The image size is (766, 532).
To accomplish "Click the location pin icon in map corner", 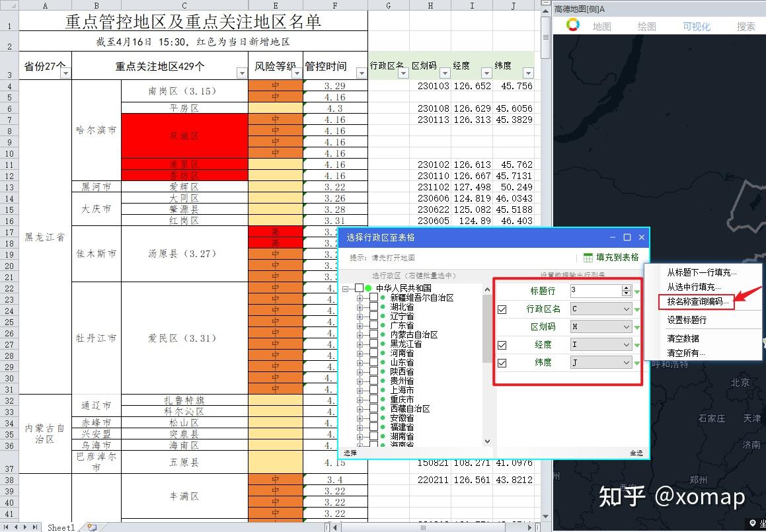I will (753, 524).
